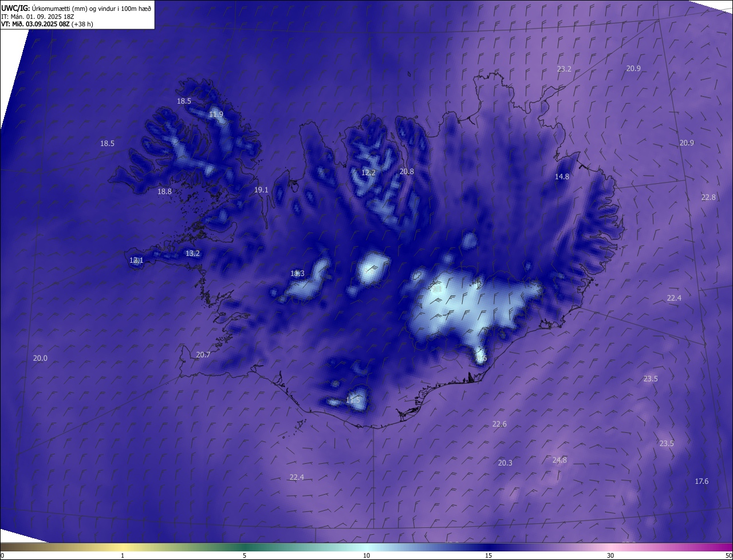
Task: Click the '1' tick label on the legend
Action: (x=123, y=555)
